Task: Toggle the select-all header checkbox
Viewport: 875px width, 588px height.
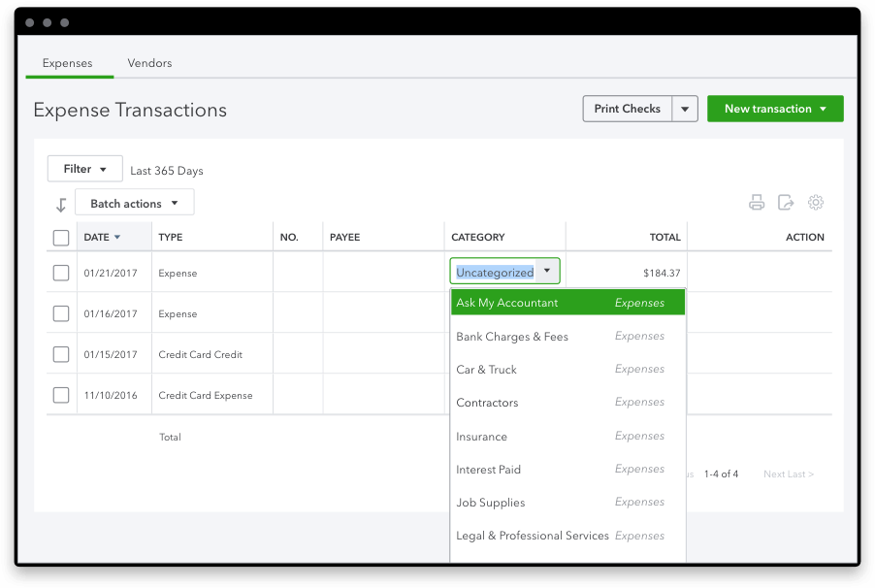Action: (x=61, y=238)
